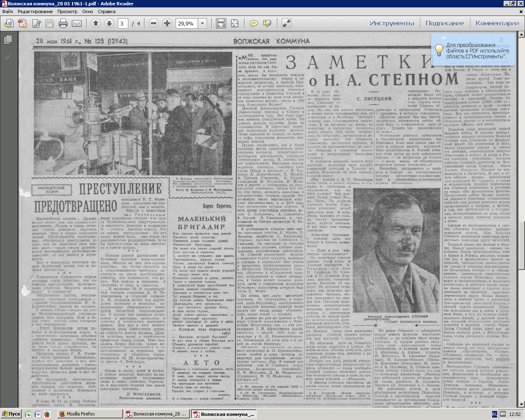Viewport: 525px width, 420px height.
Task: Open the Окно menu
Action: pos(87,11)
